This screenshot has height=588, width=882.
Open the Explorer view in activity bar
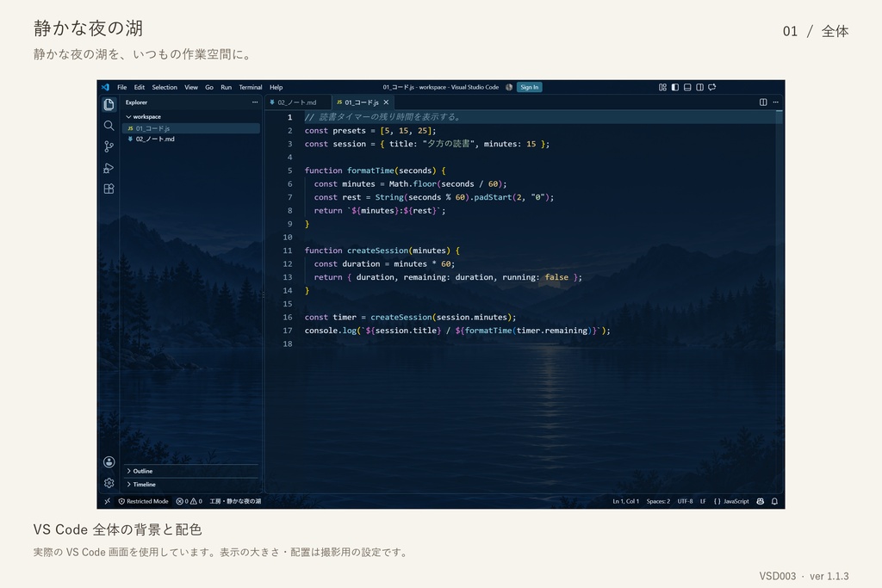pyautogui.click(x=109, y=104)
